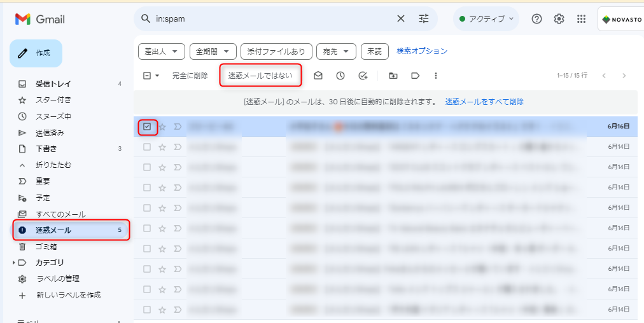This screenshot has width=644, height=323.
Task: Open the 全期間 date filter dropdown
Action: click(x=213, y=52)
